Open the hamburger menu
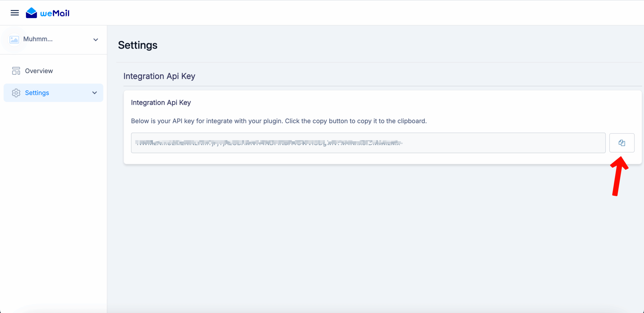 tap(15, 13)
